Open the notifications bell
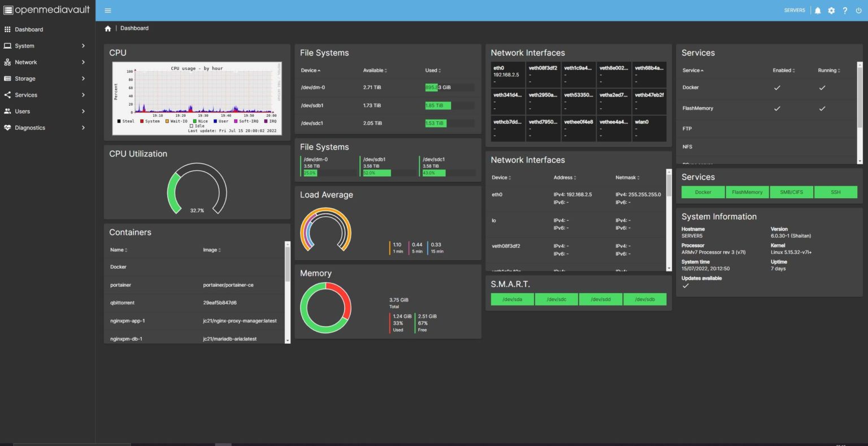The width and height of the screenshot is (868, 446). click(x=817, y=10)
